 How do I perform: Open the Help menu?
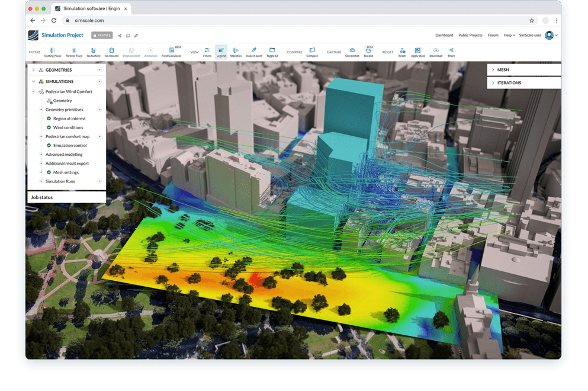[509, 35]
